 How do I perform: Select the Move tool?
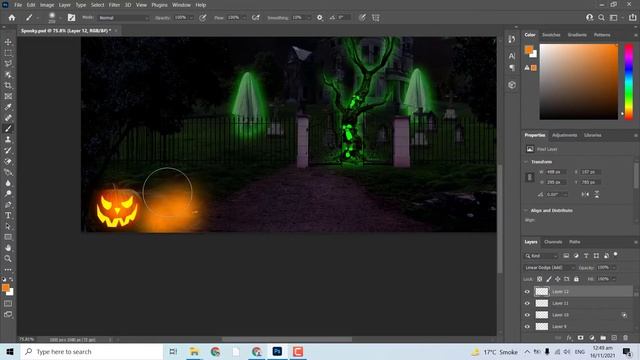click(x=8, y=42)
